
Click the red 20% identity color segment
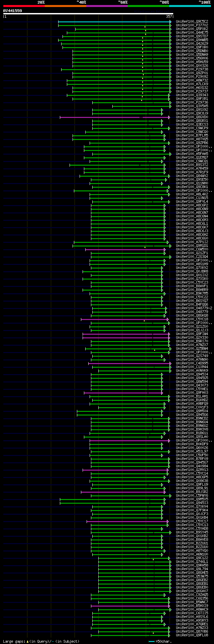click(x=24, y=6)
